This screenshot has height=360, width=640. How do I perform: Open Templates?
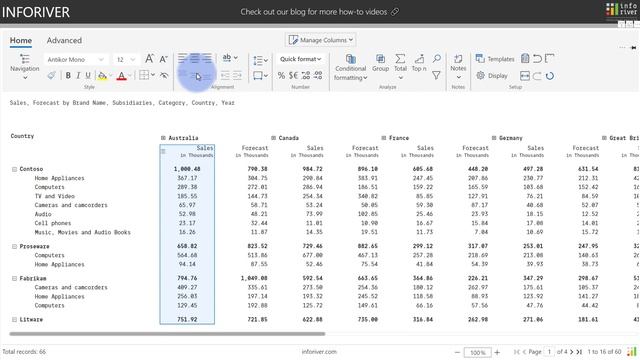(495, 59)
